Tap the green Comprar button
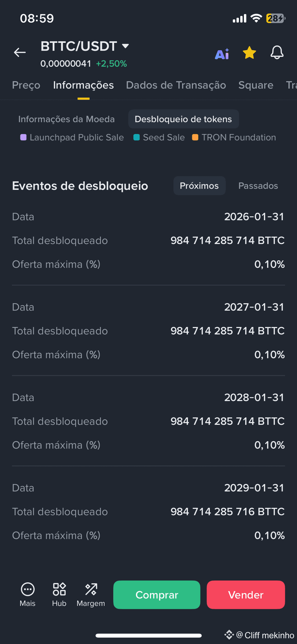This screenshot has width=297, height=644. 157,595
